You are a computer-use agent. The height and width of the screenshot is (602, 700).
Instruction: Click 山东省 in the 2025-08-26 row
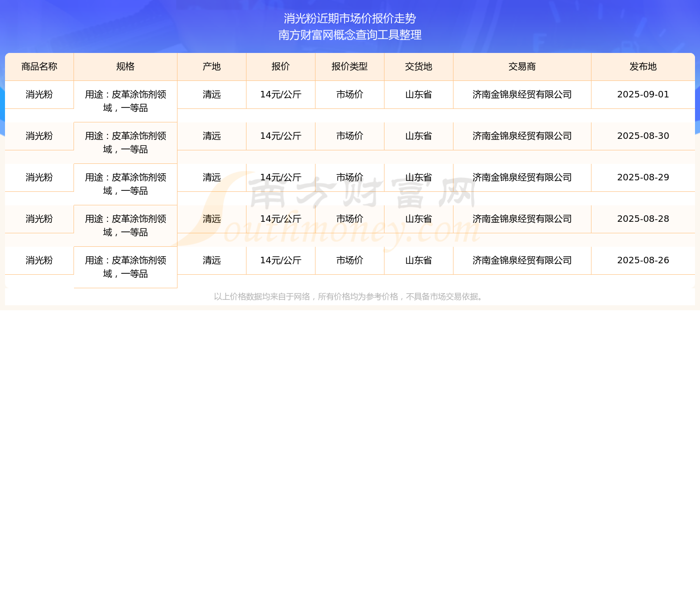419,260
